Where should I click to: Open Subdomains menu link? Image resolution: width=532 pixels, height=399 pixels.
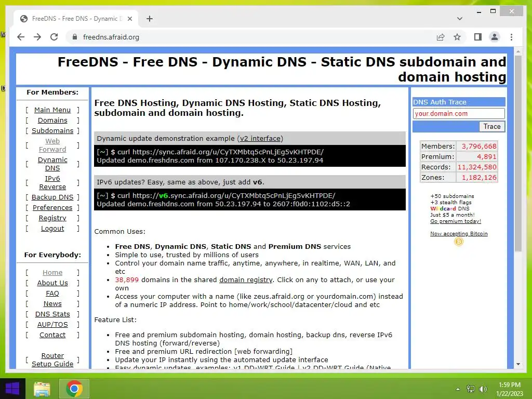[x=52, y=130]
